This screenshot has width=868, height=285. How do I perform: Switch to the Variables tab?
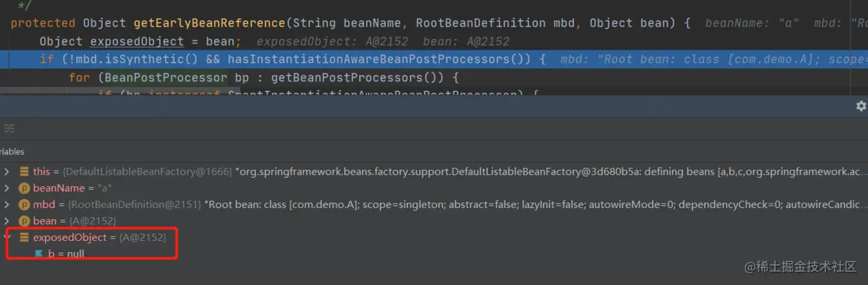12,151
